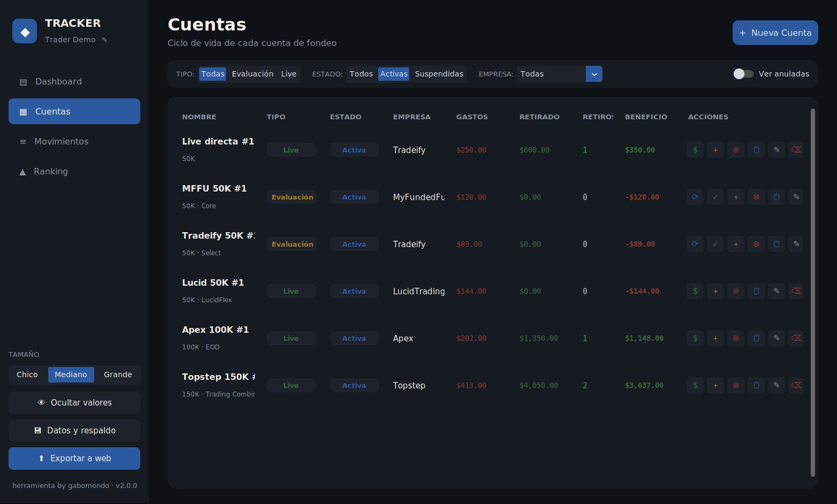837x504 pixels.
Task: Click the dollar withdrawal icon for Live directa #1
Action: coord(695,150)
